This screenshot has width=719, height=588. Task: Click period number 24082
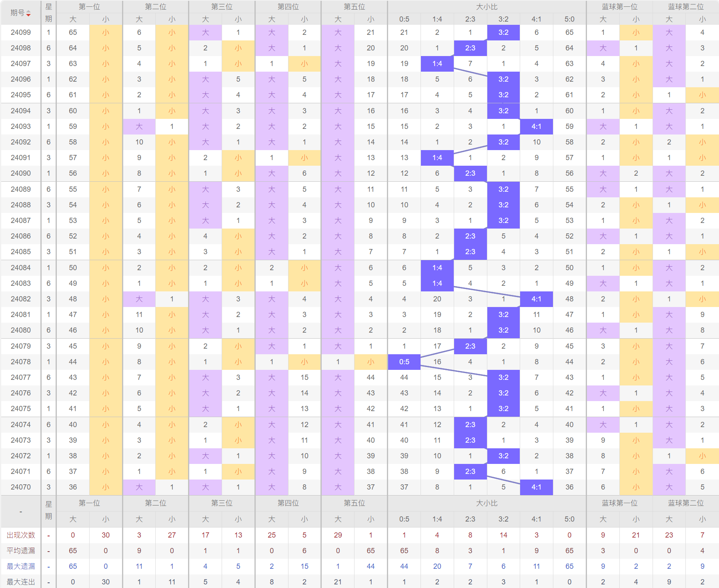(21, 299)
